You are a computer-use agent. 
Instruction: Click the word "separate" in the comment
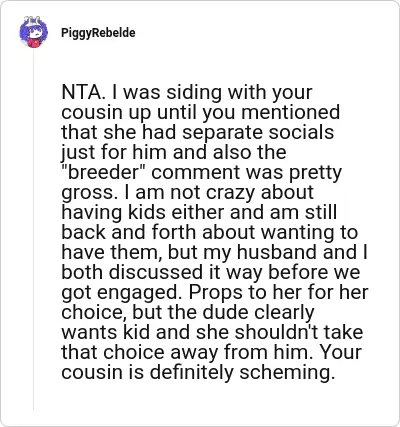[223, 133]
